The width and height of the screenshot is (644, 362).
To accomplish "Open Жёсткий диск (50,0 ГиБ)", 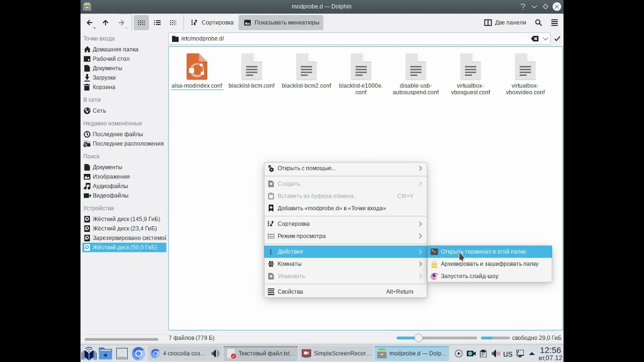I will [124, 247].
